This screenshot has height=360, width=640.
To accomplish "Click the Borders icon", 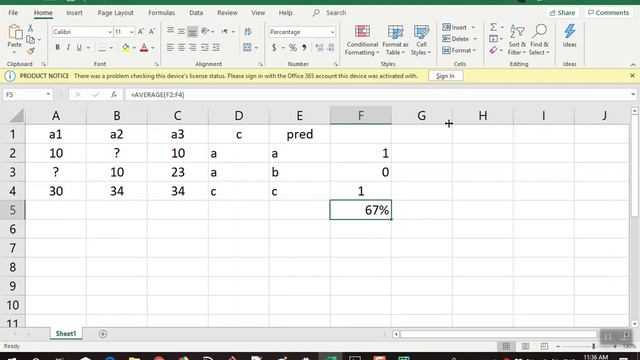I will pos(102,48).
